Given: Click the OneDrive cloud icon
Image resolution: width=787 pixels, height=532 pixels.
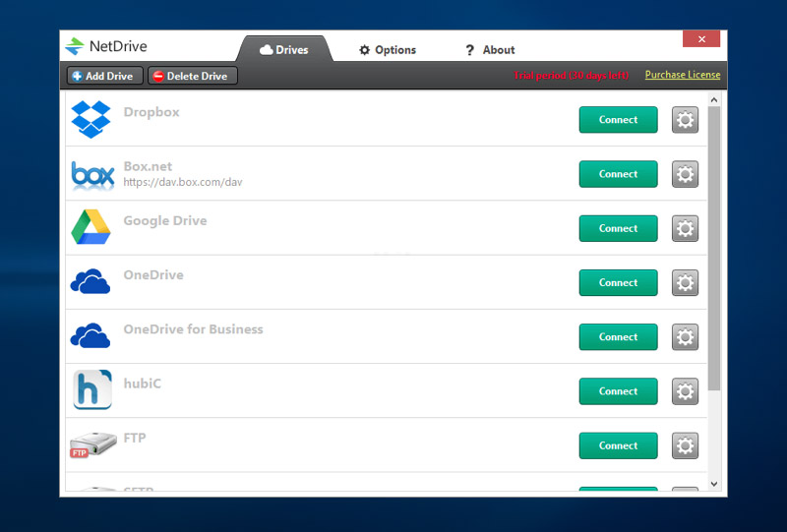Looking at the screenshot, I should [x=91, y=281].
